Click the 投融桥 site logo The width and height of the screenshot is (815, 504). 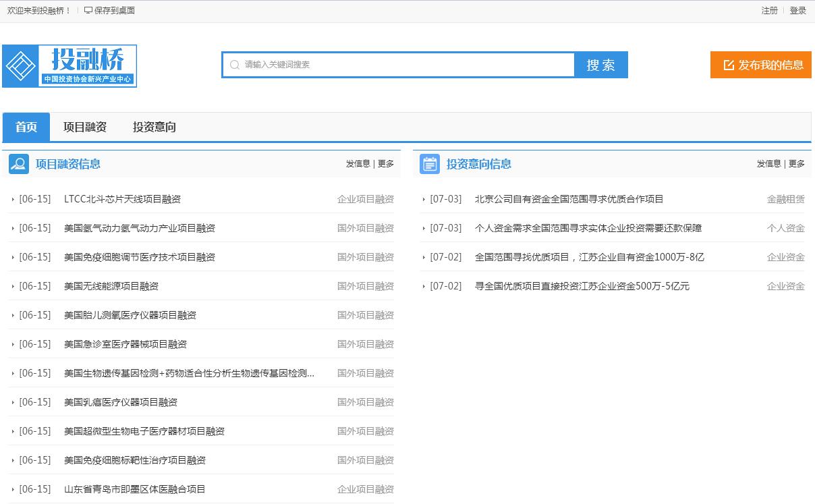coord(69,66)
